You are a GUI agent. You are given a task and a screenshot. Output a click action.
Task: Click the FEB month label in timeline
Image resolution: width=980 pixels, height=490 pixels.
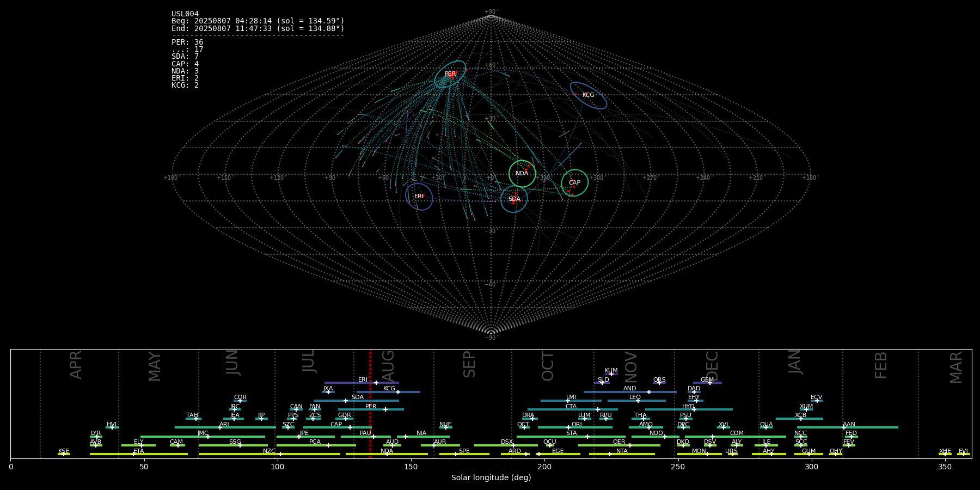tap(881, 365)
